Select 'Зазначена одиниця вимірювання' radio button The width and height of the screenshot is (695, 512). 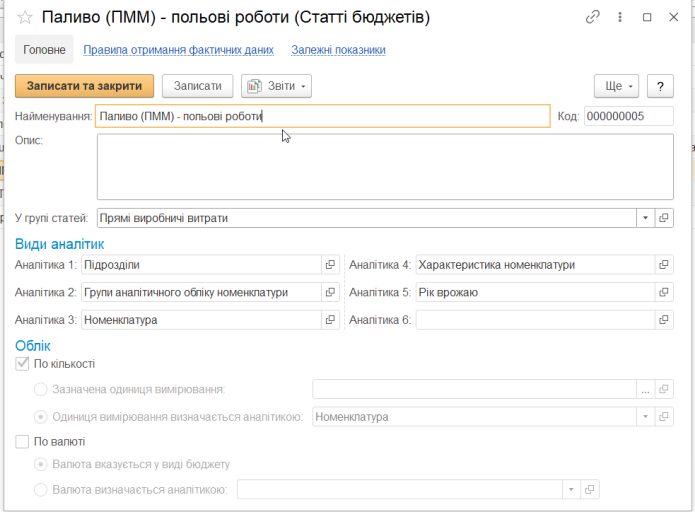tap(40, 389)
